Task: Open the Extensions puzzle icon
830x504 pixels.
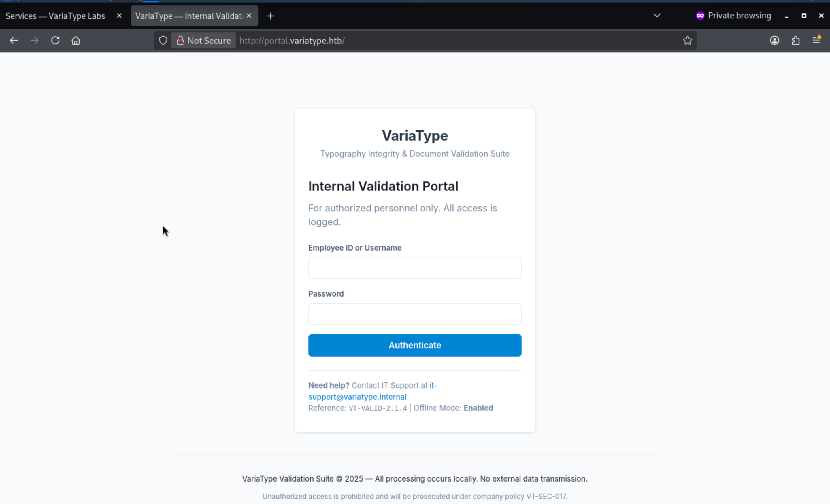Action: coord(796,41)
